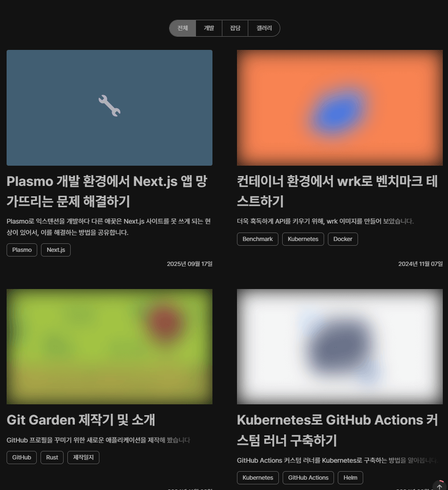The image size is (448, 490).
Task: Click the Git Garden post thumbnail
Action: 109,346
